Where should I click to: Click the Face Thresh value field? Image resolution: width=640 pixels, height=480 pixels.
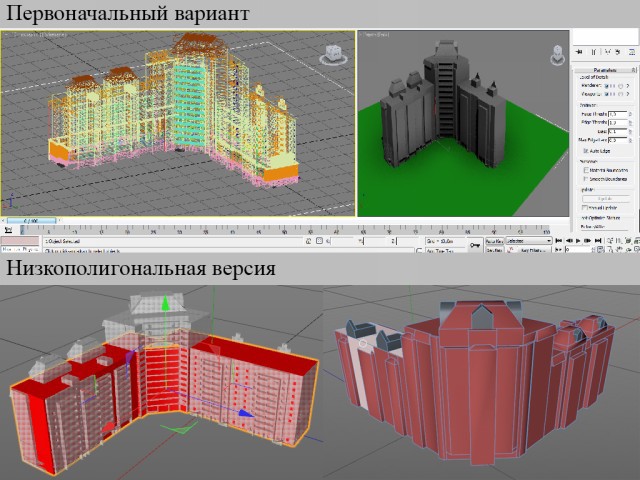click(617, 114)
